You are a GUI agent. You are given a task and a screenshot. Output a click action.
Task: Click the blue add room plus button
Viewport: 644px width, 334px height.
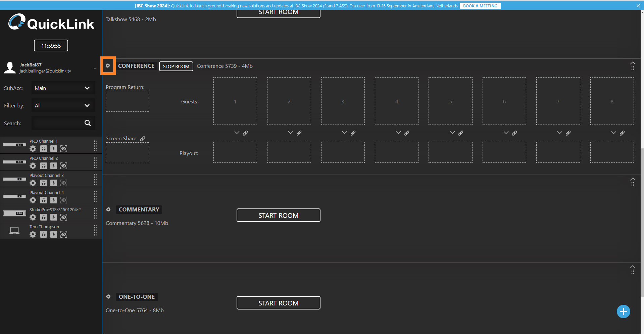tap(623, 312)
